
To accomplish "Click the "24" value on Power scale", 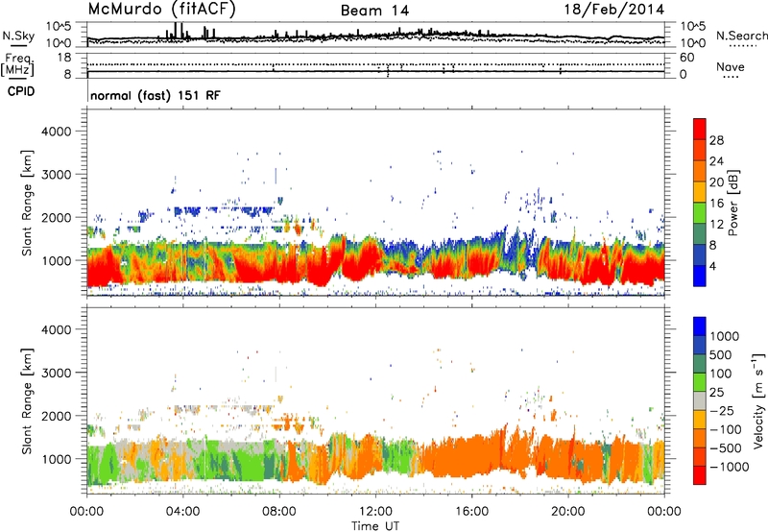I will [716, 161].
